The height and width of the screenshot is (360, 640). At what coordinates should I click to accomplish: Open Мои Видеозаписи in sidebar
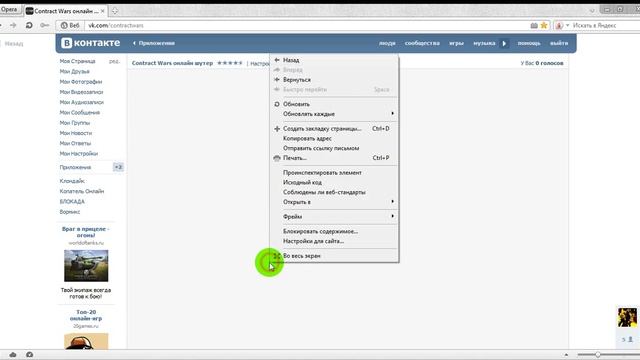tap(81, 92)
